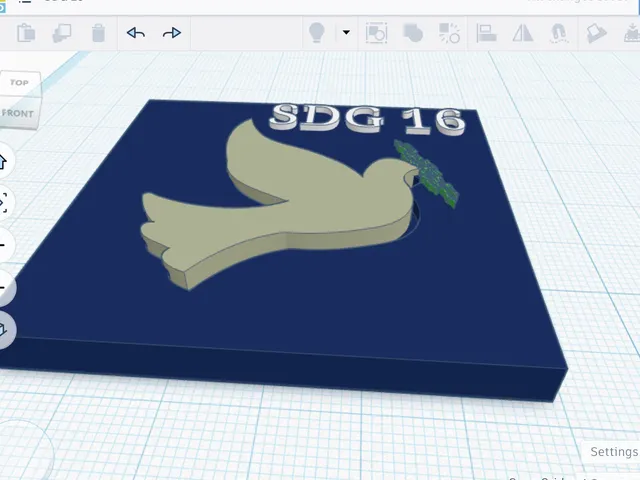The image size is (640, 480).
Task: Click the Home view button
Action: point(3,161)
